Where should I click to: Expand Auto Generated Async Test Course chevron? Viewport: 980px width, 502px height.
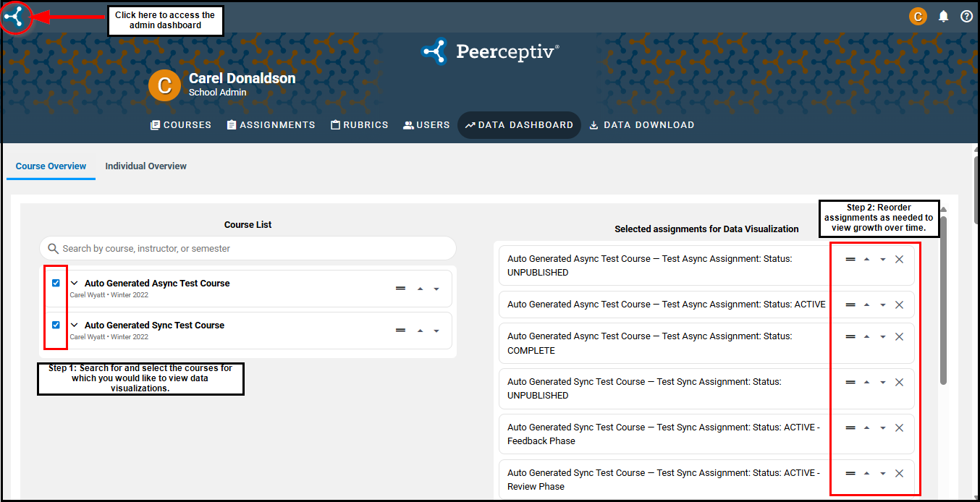(x=74, y=284)
